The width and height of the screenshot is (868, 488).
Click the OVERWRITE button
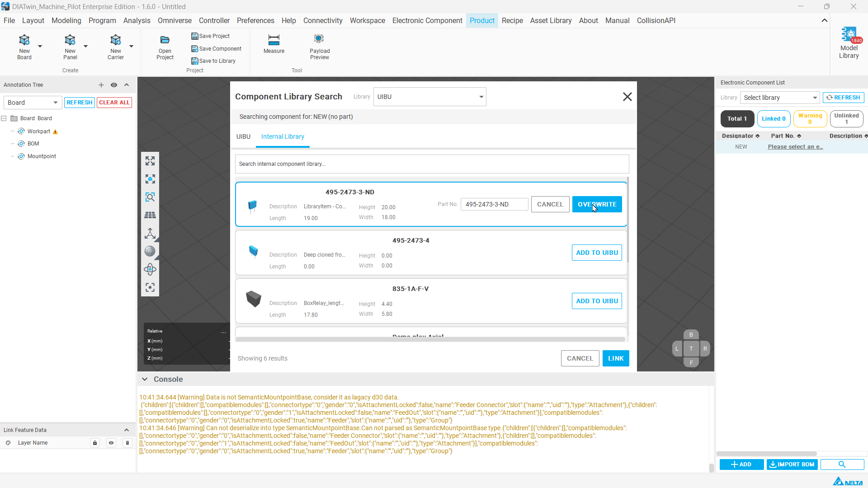pos(597,204)
